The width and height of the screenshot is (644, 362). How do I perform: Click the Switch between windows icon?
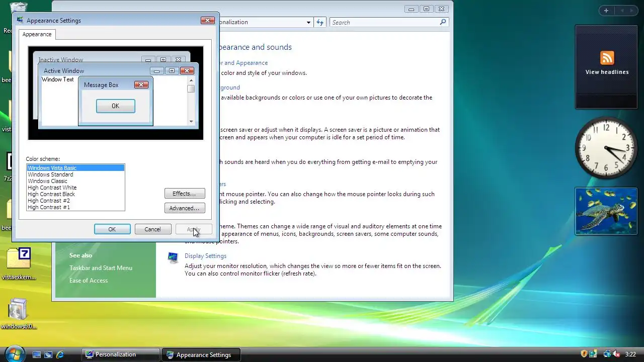click(x=48, y=354)
